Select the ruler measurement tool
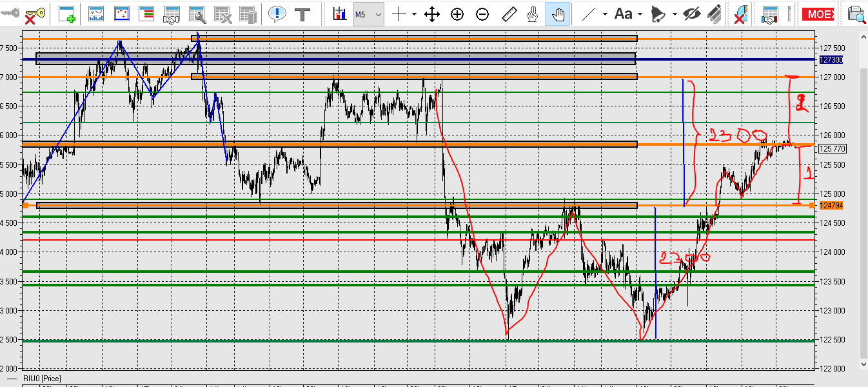Image resolution: width=868 pixels, height=387 pixels. [x=509, y=14]
